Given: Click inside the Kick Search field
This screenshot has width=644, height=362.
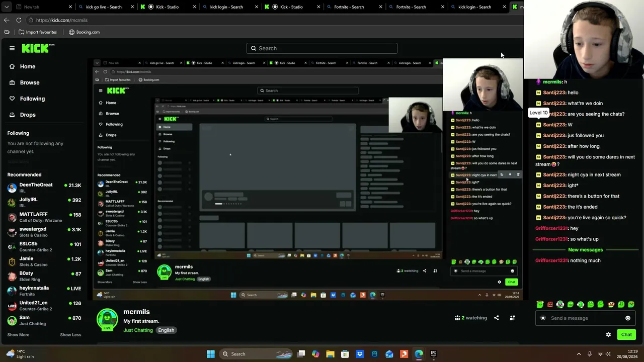Looking at the screenshot, I should pyautogui.click(x=322, y=48).
